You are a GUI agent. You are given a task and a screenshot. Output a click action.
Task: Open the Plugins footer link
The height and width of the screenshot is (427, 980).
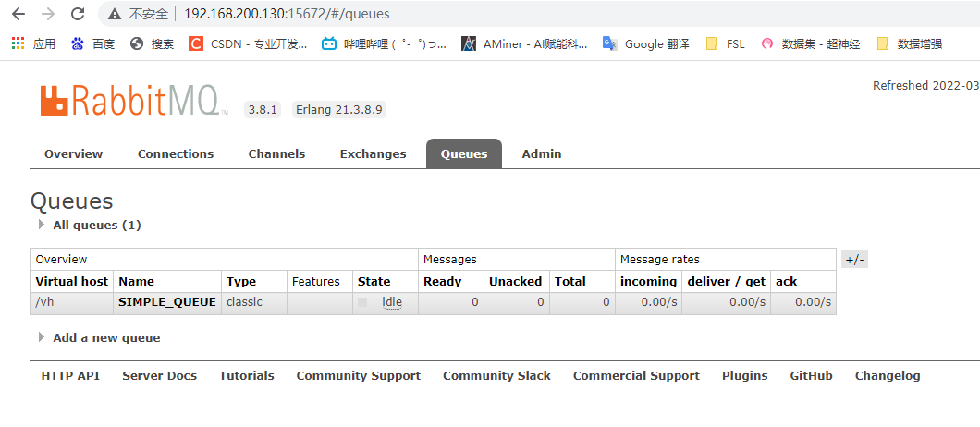pos(745,376)
